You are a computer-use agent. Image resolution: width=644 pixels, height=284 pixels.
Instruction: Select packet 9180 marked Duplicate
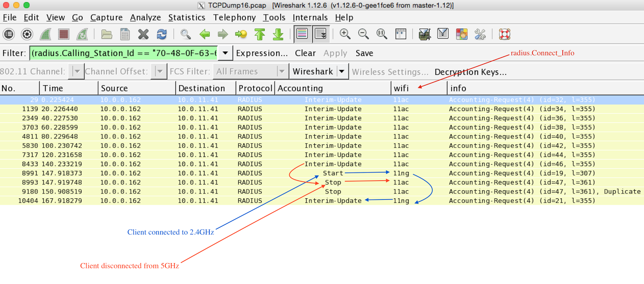(x=322, y=192)
